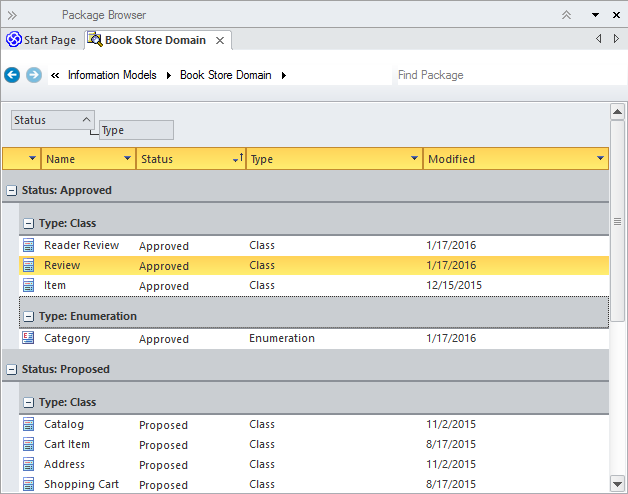Open the Modified column filter dropdown
The width and height of the screenshot is (628, 494).
(600, 159)
